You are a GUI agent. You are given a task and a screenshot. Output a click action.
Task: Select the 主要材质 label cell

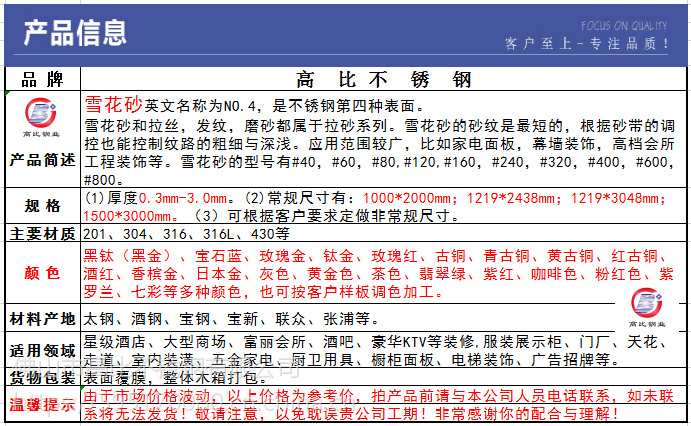pos(43,233)
